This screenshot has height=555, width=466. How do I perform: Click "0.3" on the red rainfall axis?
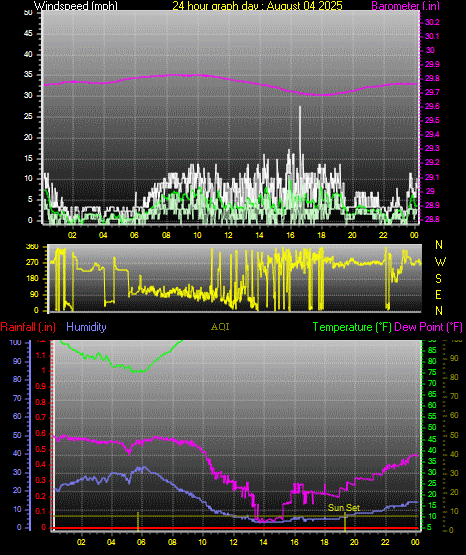coord(41,480)
